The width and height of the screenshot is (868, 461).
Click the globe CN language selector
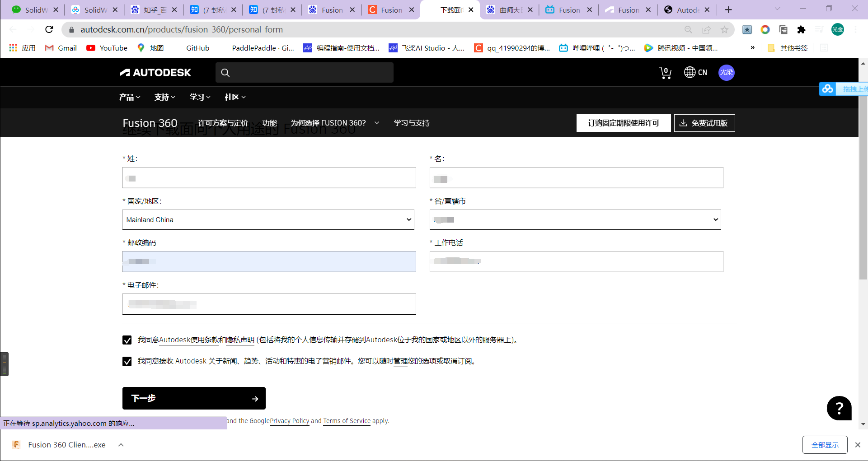pos(695,72)
